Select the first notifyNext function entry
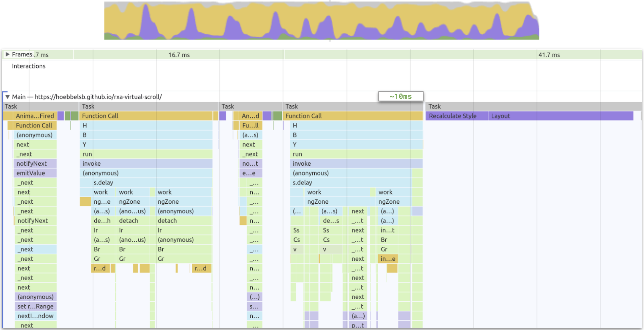644x330 pixels. [x=35, y=164]
